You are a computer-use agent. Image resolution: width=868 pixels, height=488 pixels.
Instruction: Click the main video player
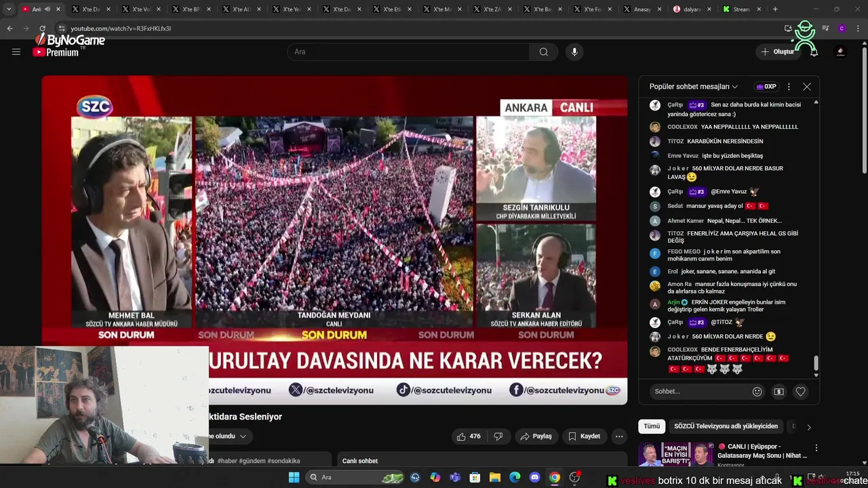(x=334, y=240)
